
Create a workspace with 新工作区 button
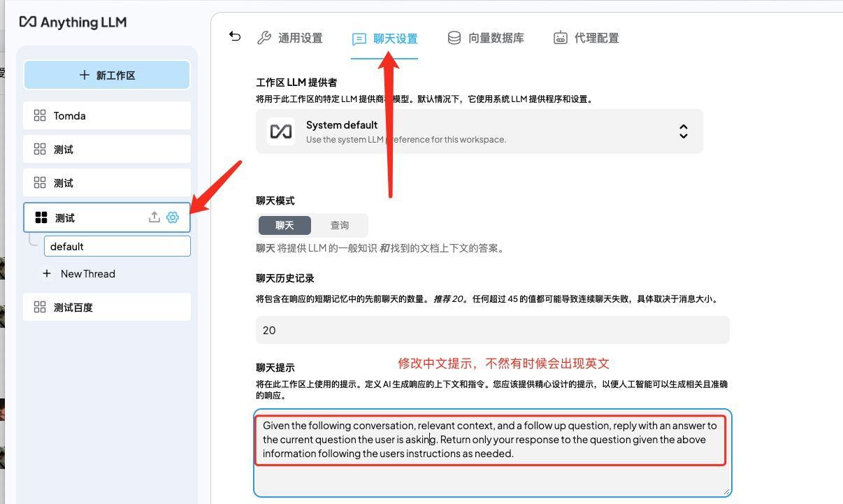click(x=107, y=75)
